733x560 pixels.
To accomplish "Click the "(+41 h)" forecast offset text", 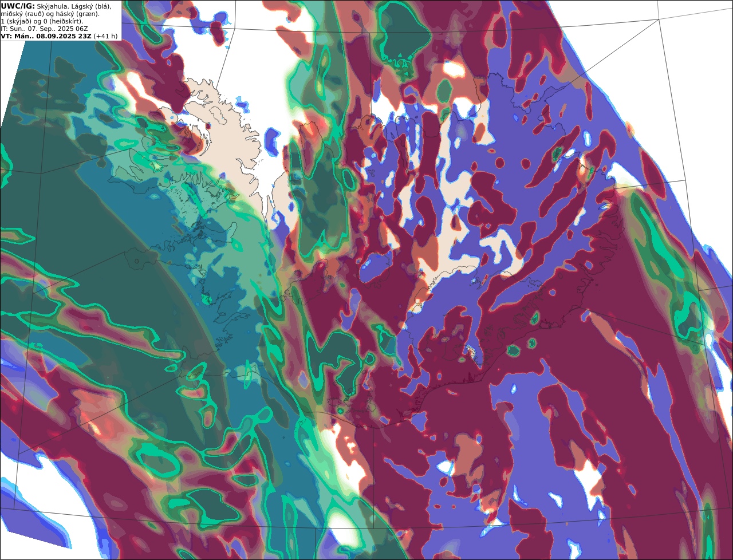I will click(x=105, y=36).
